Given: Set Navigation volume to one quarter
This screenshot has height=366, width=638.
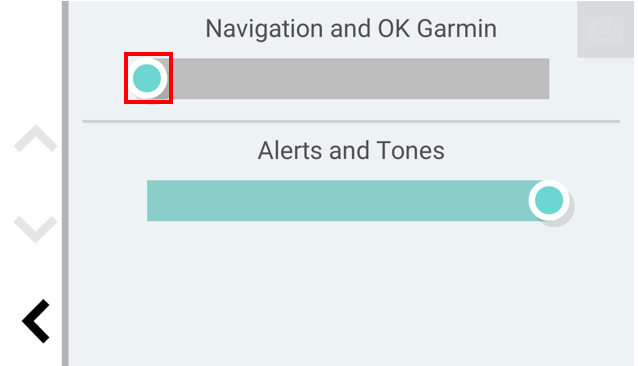Looking at the screenshot, I should coord(247,78).
